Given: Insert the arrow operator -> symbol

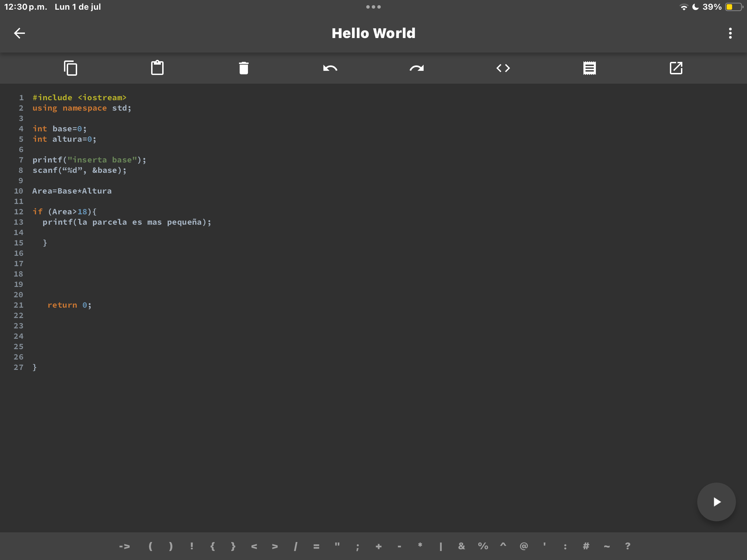Looking at the screenshot, I should pos(124,546).
